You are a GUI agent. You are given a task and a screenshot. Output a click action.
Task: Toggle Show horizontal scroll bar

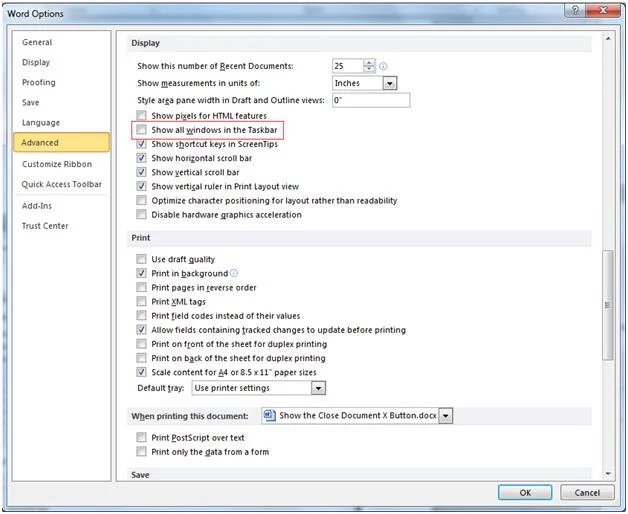pos(141,158)
